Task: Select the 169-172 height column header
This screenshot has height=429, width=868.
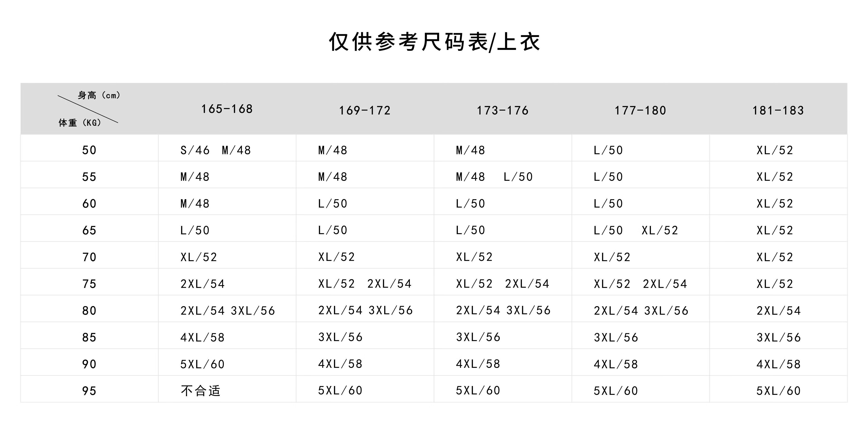Action: click(365, 110)
